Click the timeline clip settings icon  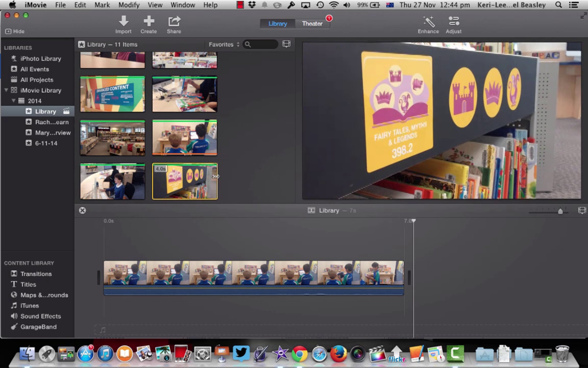582,210
